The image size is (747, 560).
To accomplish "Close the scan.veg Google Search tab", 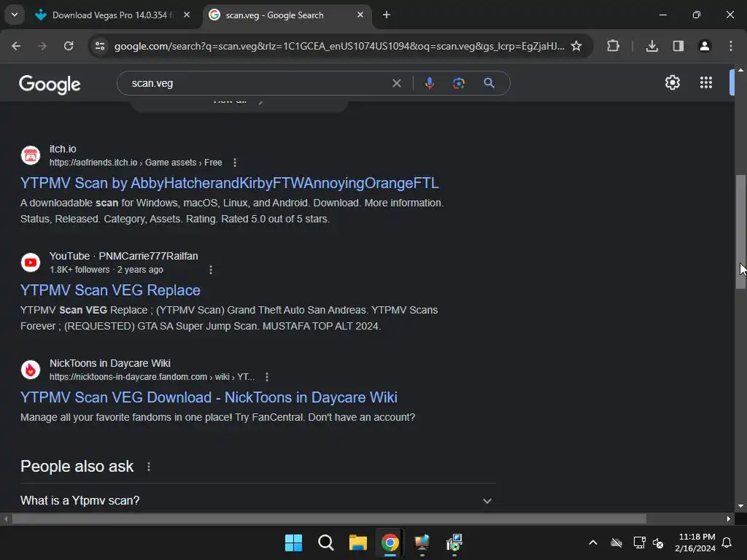I will click(x=360, y=15).
